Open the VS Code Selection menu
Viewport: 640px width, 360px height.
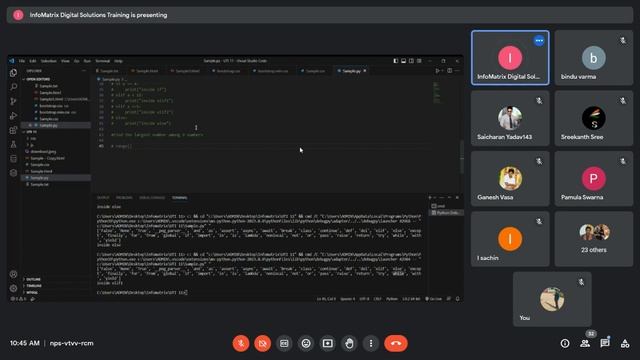click(x=49, y=61)
